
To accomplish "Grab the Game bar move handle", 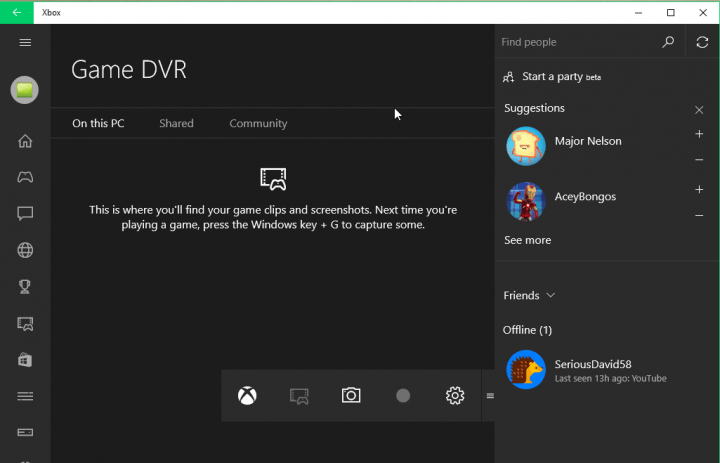I will click(x=489, y=396).
